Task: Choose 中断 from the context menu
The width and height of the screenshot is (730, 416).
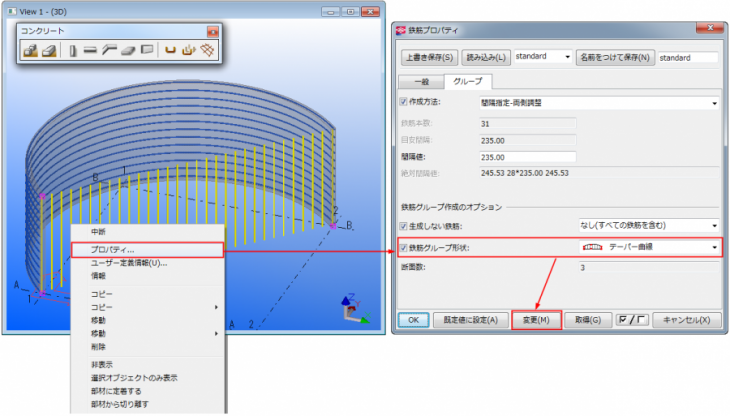Action: pyautogui.click(x=149, y=231)
